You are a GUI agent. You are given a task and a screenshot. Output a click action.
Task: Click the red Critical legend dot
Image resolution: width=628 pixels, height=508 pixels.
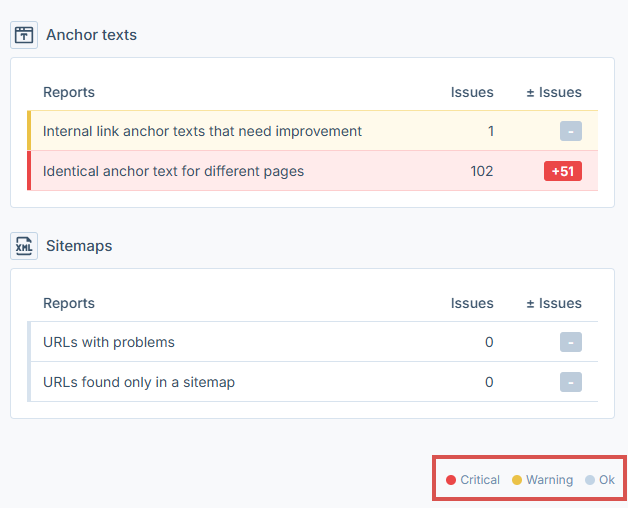(x=451, y=480)
